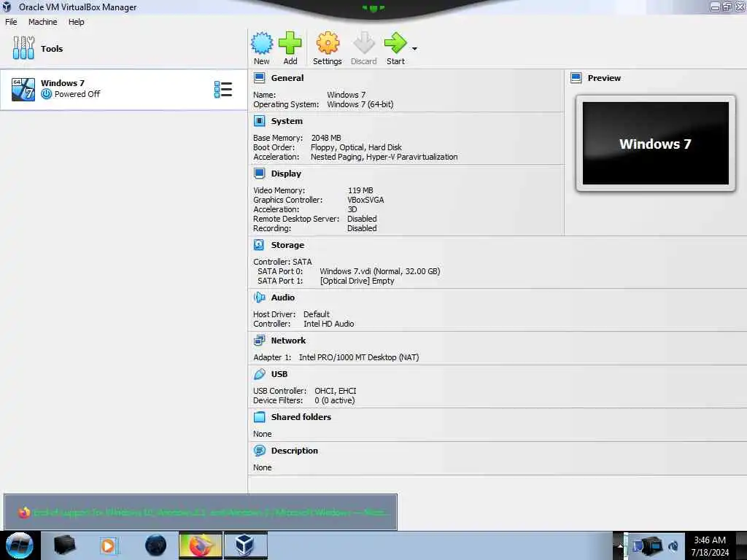Click the Boot Order value
Image resolution: width=747 pixels, height=560 pixels.
(x=356, y=147)
